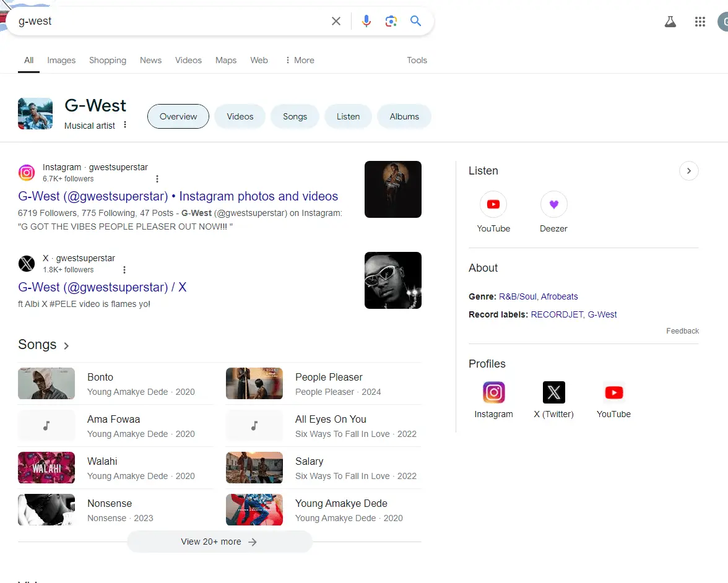Switch to Shopping tab
728x583 pixels.
(108, 61)
